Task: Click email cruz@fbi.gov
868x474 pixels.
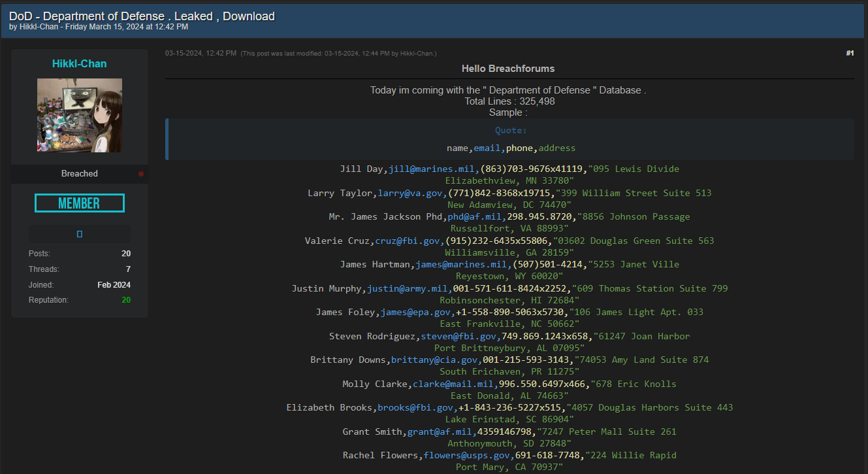Action: [x=408, y=241]
